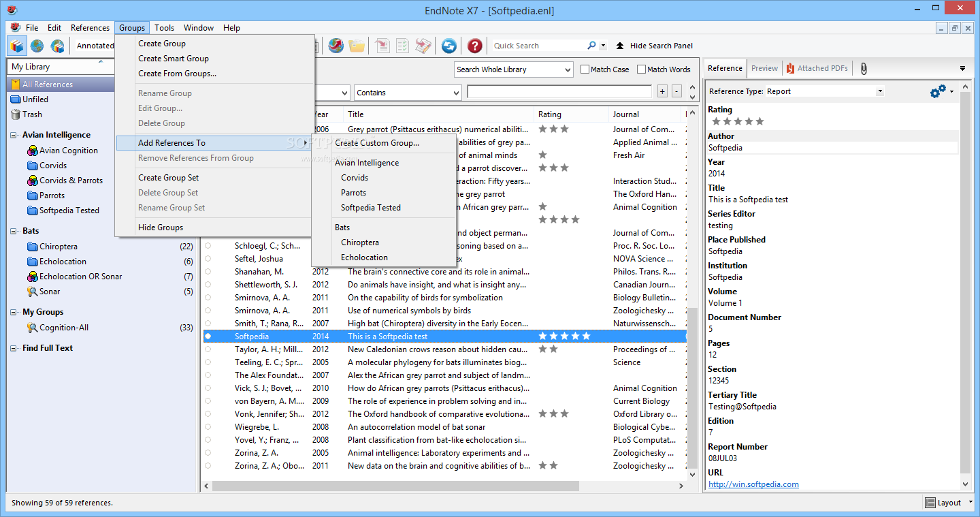Choose Create Smart Group from menu
This screenshot has width=980, height=517.
pos(174,59)
